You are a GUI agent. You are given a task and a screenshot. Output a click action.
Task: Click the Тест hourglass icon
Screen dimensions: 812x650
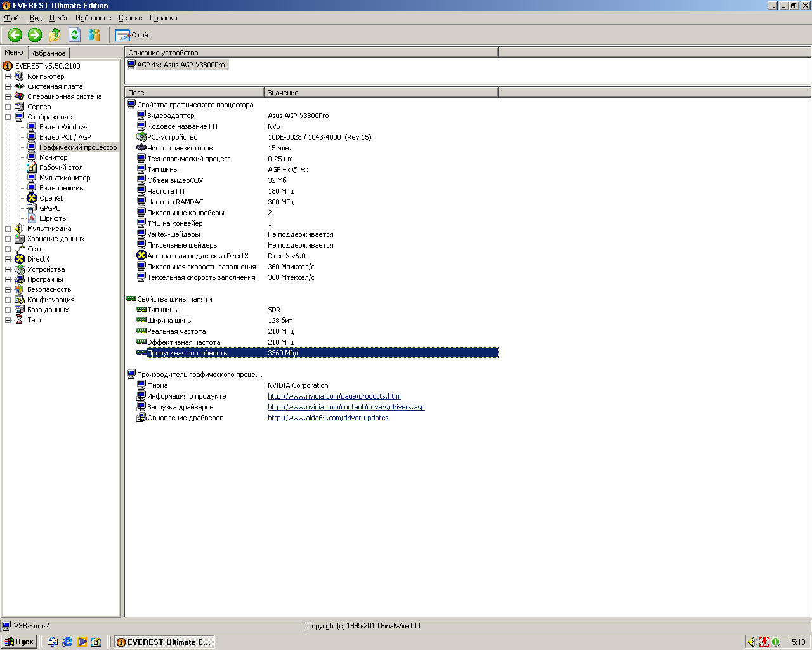tap(20, 320)
